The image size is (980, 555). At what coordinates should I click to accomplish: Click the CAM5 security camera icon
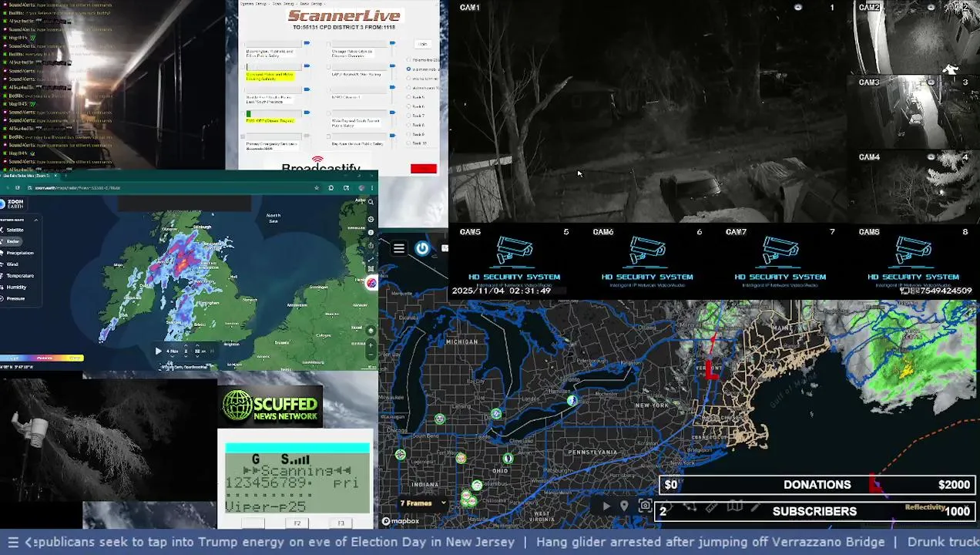coord(514,252)
